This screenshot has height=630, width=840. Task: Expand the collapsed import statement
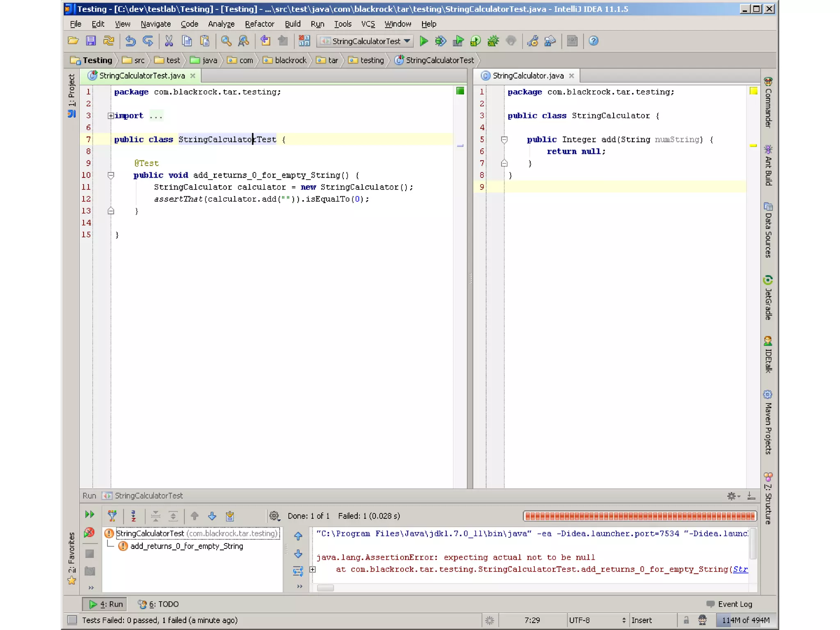coord(111,116)
